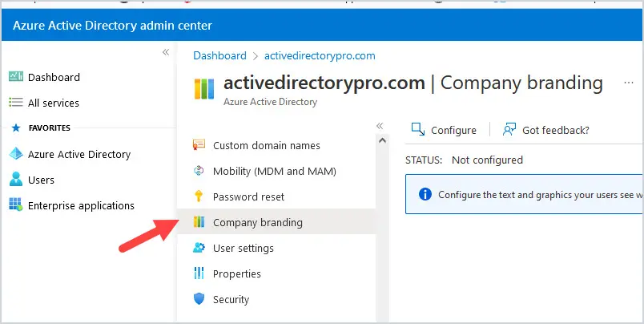Select Custom domain names menu item
Image resolution: width=644 pixels, height=324 pixels.
tap(276, 145)
